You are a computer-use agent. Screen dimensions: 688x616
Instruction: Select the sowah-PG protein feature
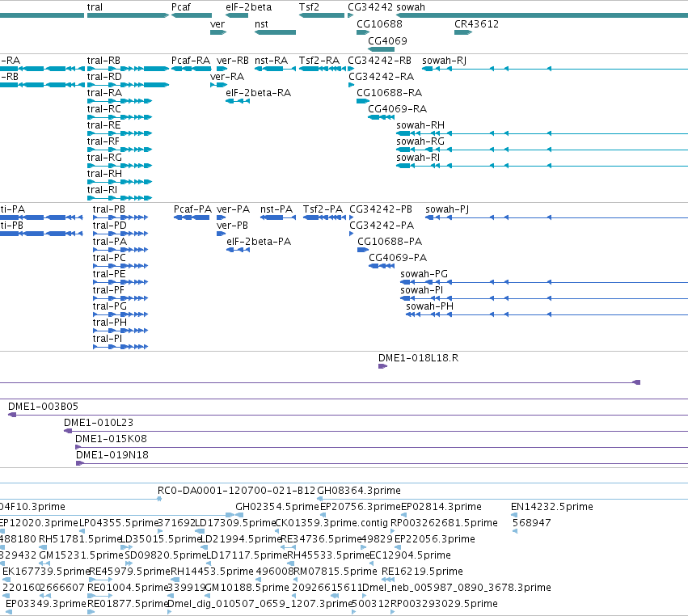544,282
